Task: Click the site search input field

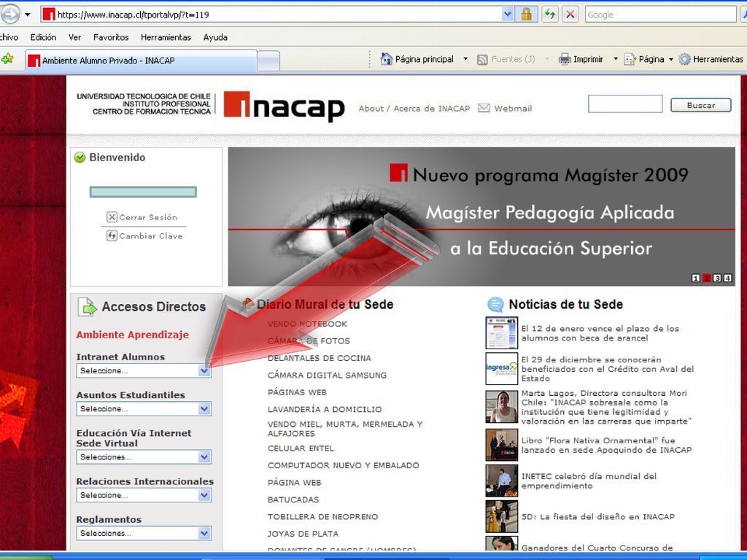Action: [625, 104]
